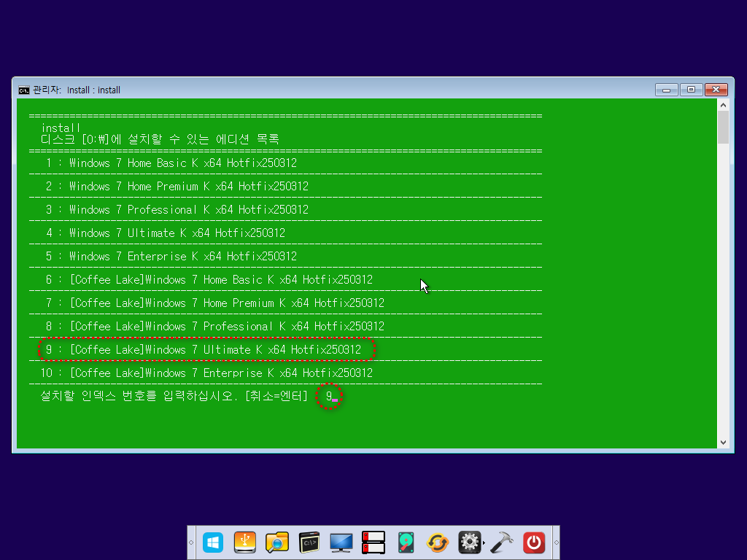Click the red power button icon
747x560 pixels.
(x=533, y=542)
